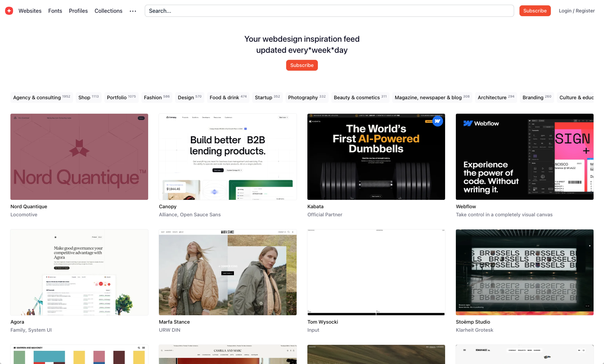Open the Klarheit Grotesk link under Stoëmp Studio
This screenshot has height=364, width=604.
[474, 330]
